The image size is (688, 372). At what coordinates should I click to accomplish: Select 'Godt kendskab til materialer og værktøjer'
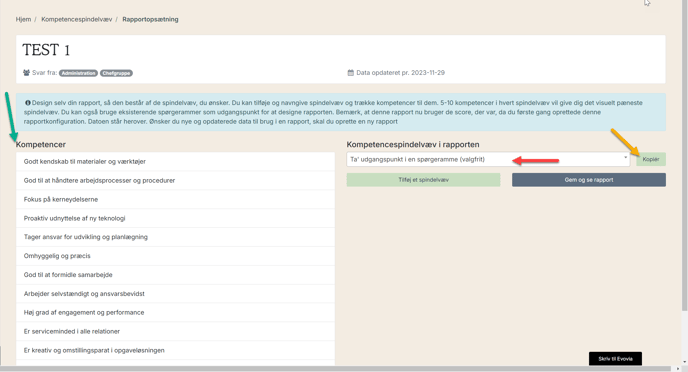pyautogui.click(x=176, y=161)
